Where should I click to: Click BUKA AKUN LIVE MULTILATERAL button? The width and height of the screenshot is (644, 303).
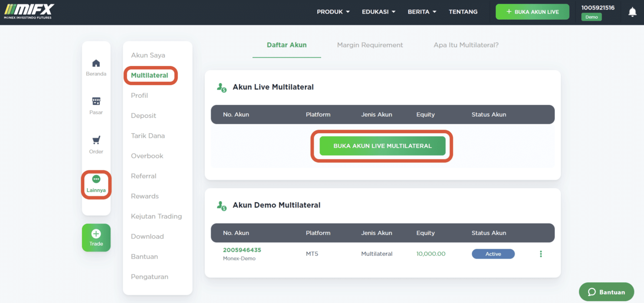[382, 146]
